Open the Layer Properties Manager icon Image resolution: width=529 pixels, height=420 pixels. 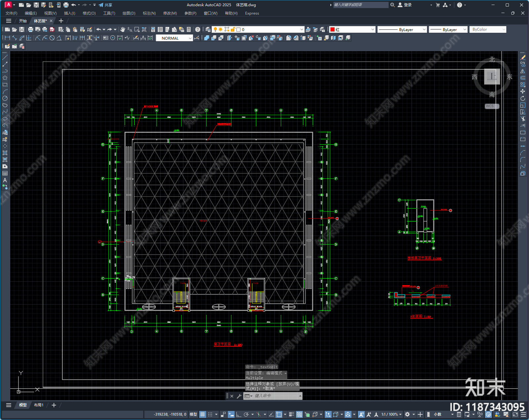pos(208,29)
